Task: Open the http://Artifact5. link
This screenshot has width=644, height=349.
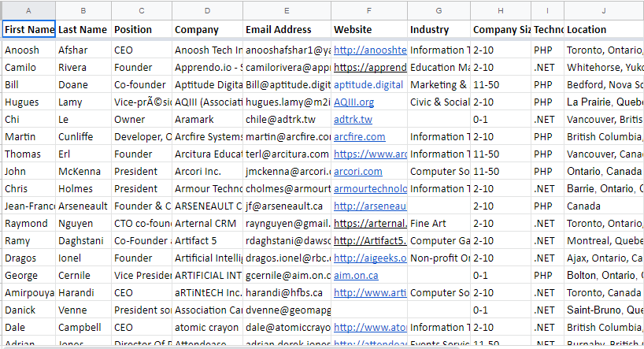Action: coord(370,241)
